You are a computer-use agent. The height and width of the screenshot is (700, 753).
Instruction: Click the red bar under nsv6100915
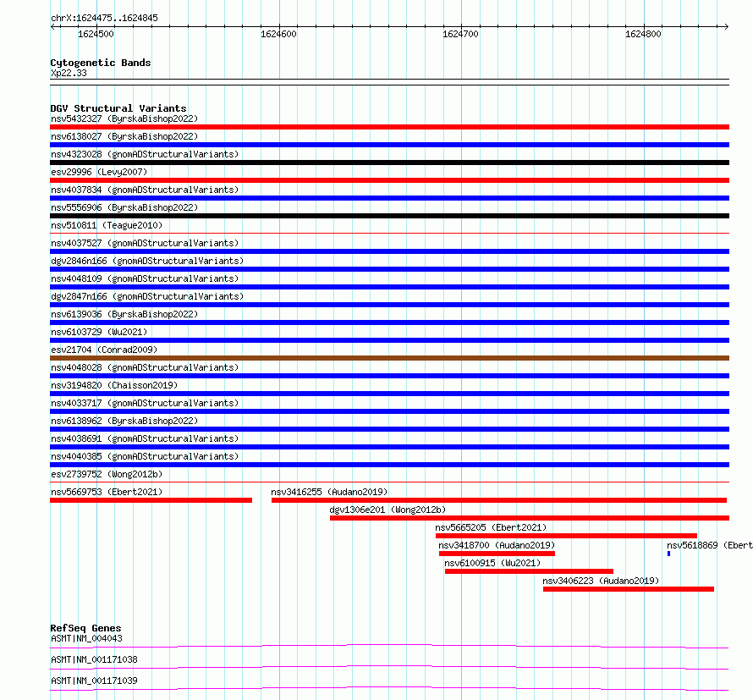(529, 571)
